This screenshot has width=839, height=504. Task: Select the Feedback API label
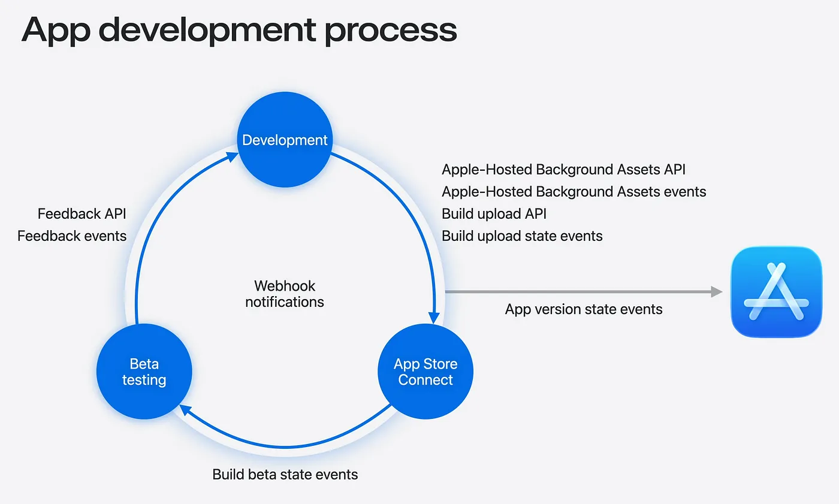tap(82, 214)
